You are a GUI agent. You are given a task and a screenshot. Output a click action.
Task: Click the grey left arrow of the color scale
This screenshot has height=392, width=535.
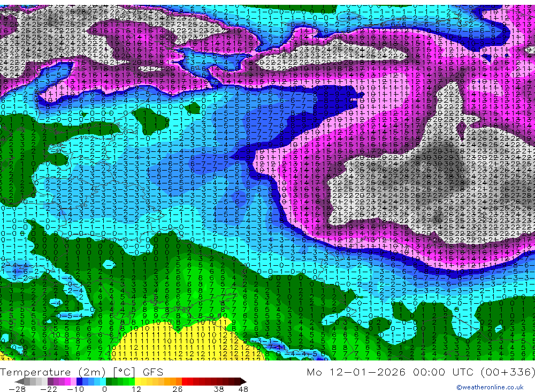pyautogui.click(x=19, y=381)
